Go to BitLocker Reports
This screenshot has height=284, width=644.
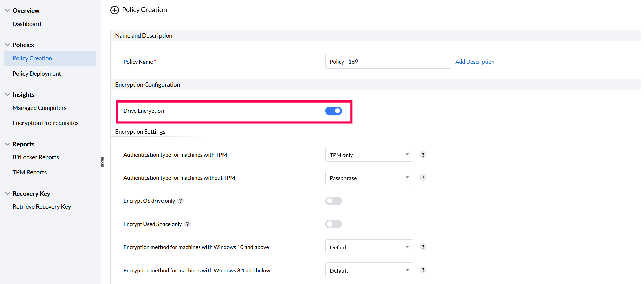pyautogui.click(x=36, y=157)
